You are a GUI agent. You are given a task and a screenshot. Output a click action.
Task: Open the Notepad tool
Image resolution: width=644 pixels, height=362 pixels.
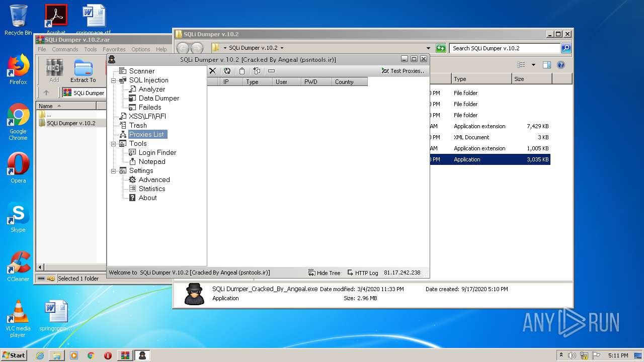(x=151, y=161)
